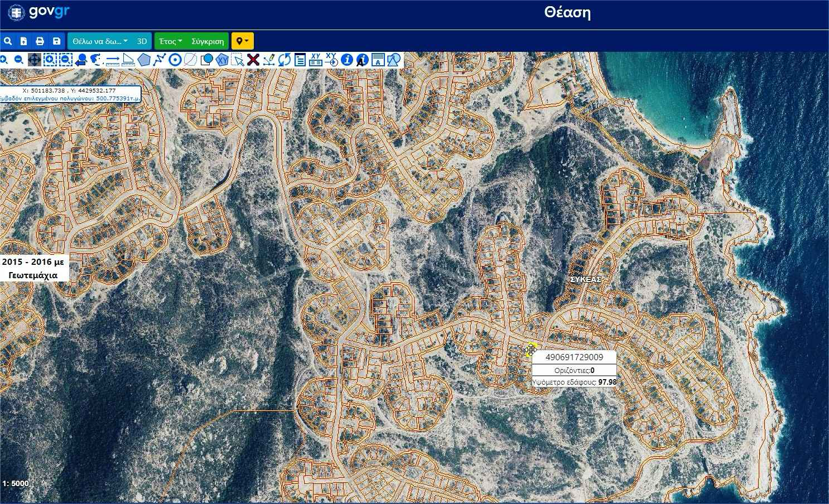Screen dimensions: 829x504
Task: Click the gov.gr logo link
Action: point(39,12)
